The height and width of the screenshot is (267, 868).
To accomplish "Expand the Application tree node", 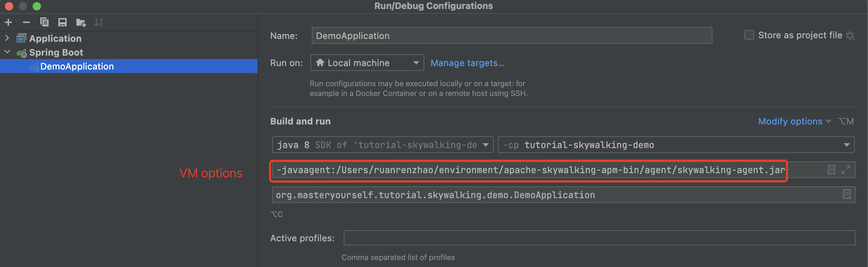I will pyautogui.click(x=7, y=38).
